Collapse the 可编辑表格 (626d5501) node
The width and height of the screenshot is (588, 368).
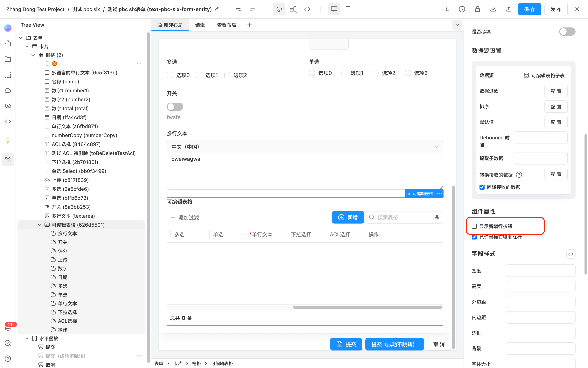coord(39,225)
